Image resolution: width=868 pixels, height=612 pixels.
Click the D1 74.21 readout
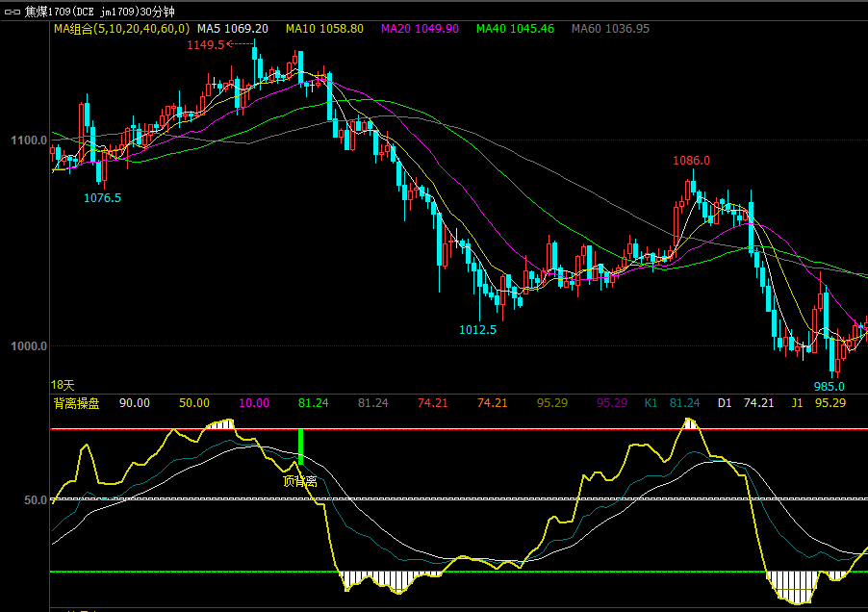tap(746, 403)
